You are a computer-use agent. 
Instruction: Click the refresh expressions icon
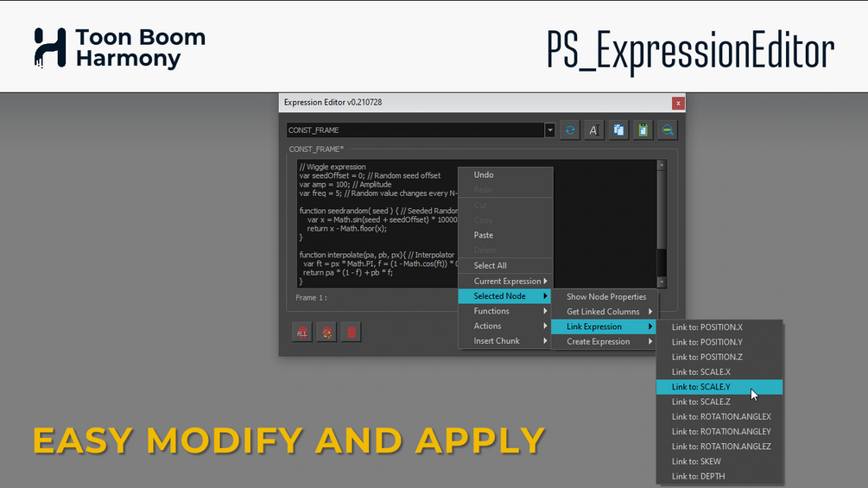pyautogui.click(x=570, y=130)
